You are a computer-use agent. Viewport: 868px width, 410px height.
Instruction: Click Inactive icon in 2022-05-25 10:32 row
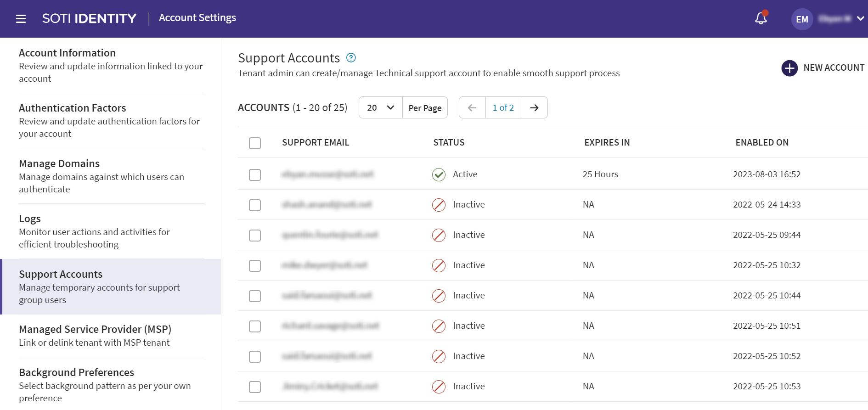(x=439, y=265)
